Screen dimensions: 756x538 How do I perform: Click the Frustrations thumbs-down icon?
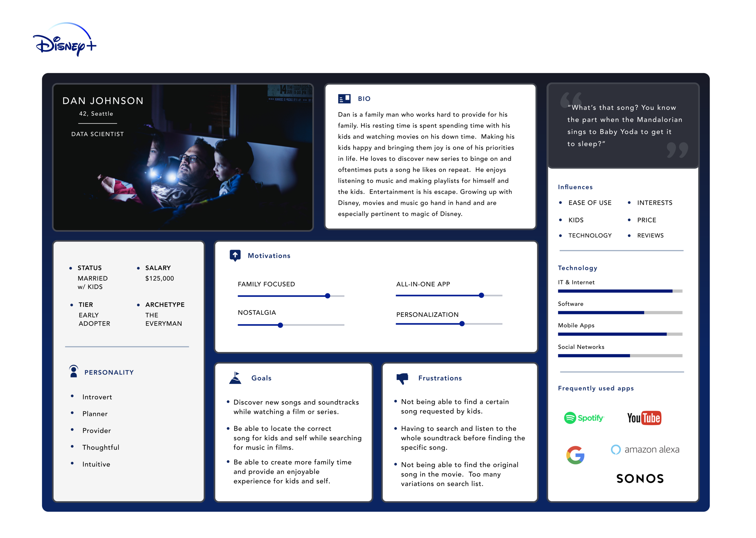402,378
